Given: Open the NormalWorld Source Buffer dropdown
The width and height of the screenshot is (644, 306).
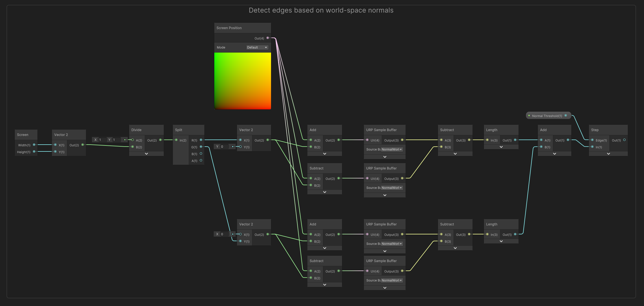Looking at the screenshot, I should [x=391, y=149].
